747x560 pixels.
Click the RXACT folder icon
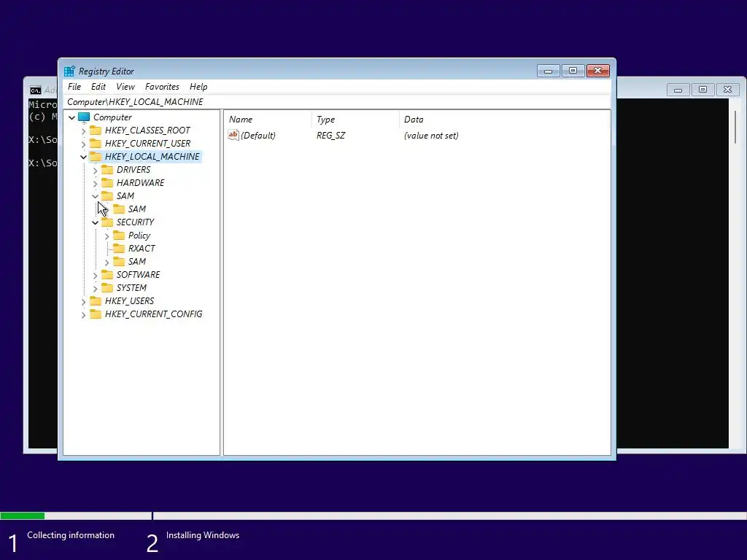pyautogui.click(x=119, y=249)
